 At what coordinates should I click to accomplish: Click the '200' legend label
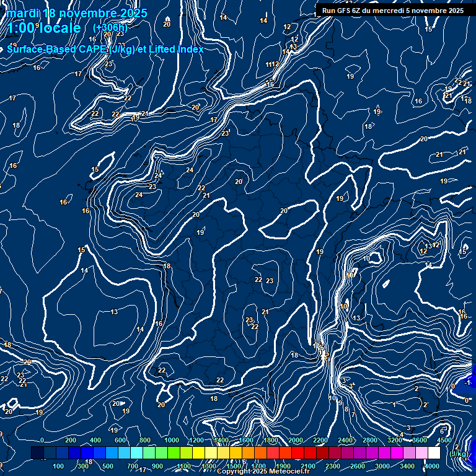pyautogui.click(x=71, y=440)
